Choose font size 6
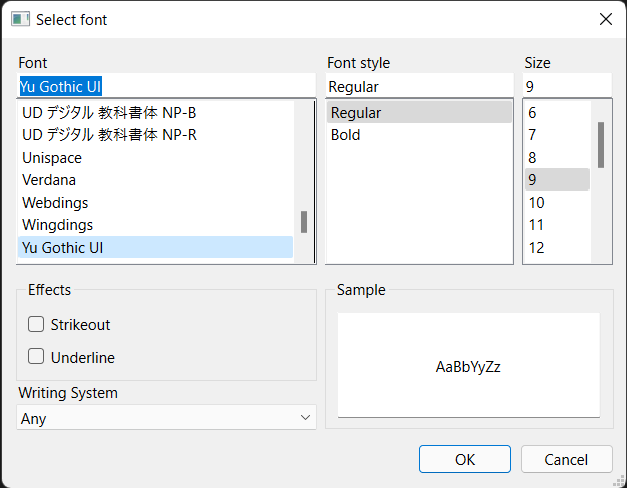The width and height of the screenshot is (627, 488). [533, 113]
